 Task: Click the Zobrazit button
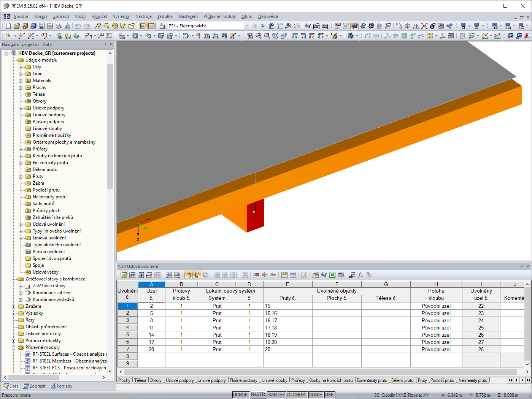point(34,386)
